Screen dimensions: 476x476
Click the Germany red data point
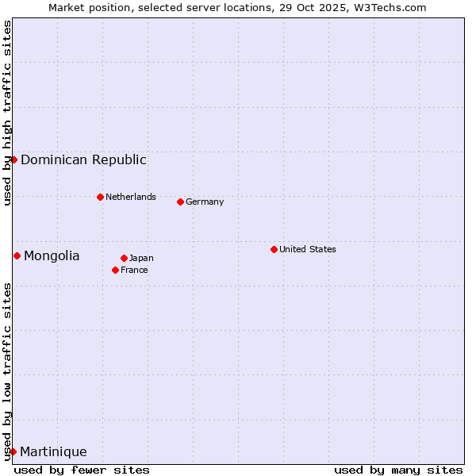point(180,202)
